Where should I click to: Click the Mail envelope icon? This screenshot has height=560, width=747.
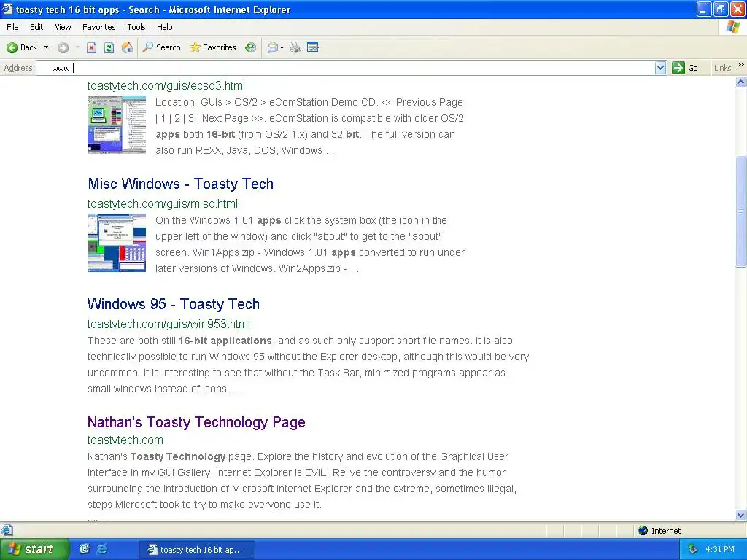(273, 47)
